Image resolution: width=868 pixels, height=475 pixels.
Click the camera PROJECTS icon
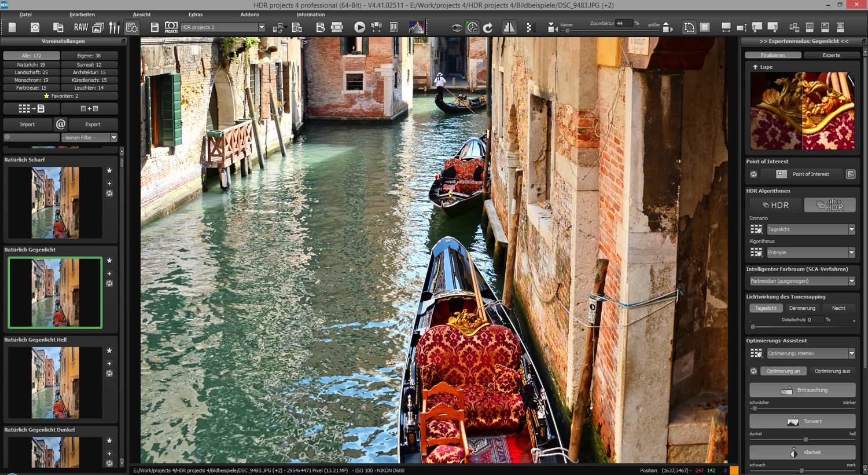pos(171,27)
